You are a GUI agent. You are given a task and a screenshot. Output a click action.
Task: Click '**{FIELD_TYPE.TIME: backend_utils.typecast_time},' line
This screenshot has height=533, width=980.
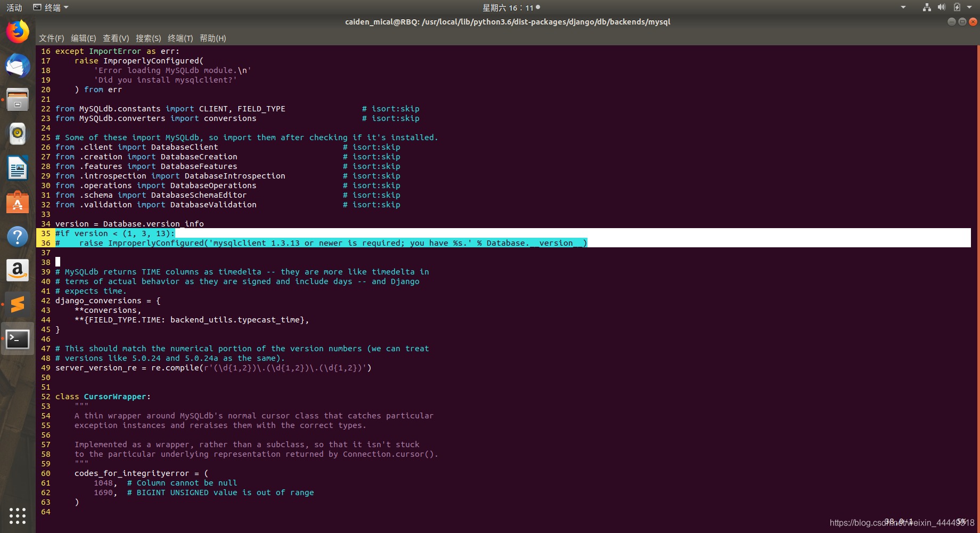192,320
